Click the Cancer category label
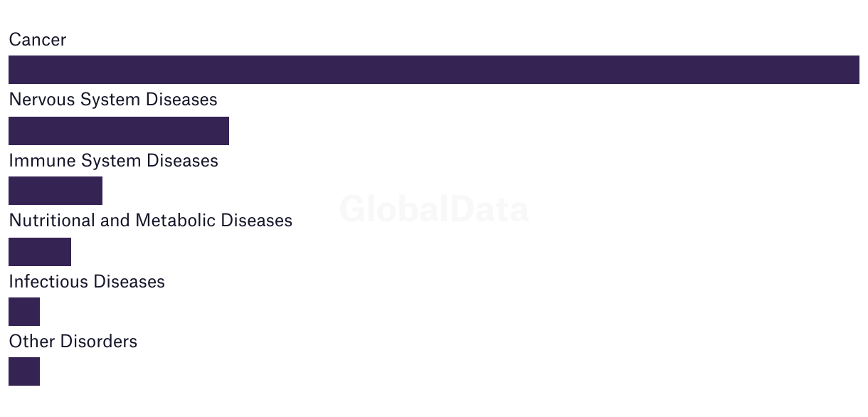Image resolution: width=868 pixels, height=417 pixels. pos(38,40)
